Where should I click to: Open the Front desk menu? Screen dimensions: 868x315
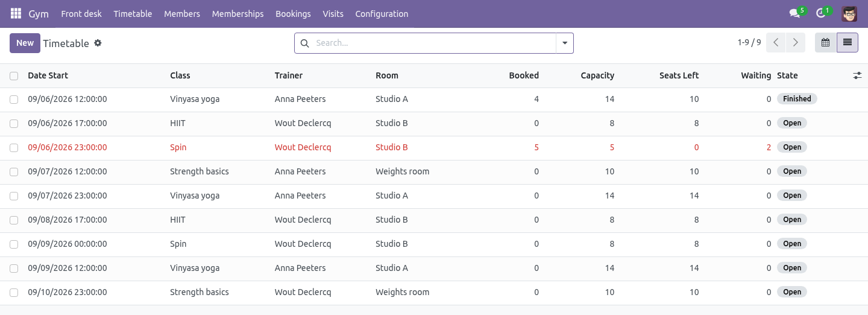click(81, 13)
